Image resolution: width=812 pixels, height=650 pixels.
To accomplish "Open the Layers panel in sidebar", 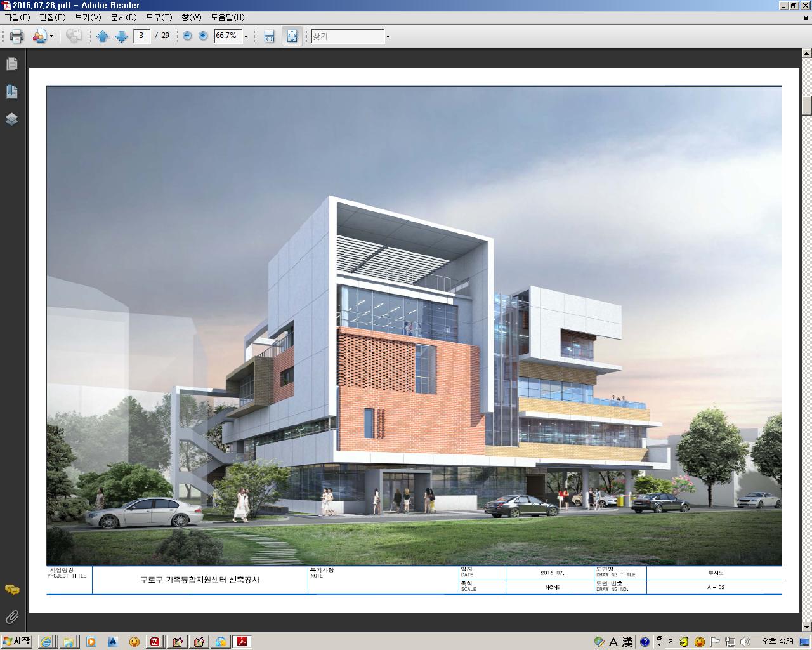I will 11,119.
